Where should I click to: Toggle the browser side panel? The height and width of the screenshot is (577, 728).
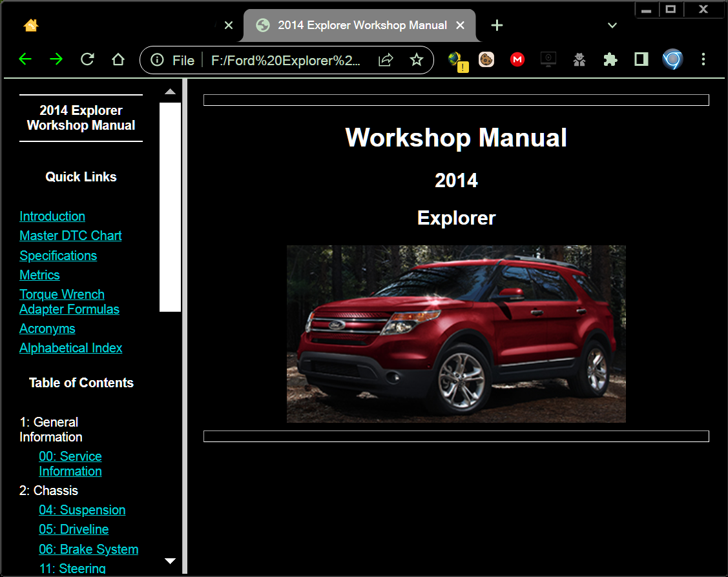pyautogui.click(x=641, y=59)
